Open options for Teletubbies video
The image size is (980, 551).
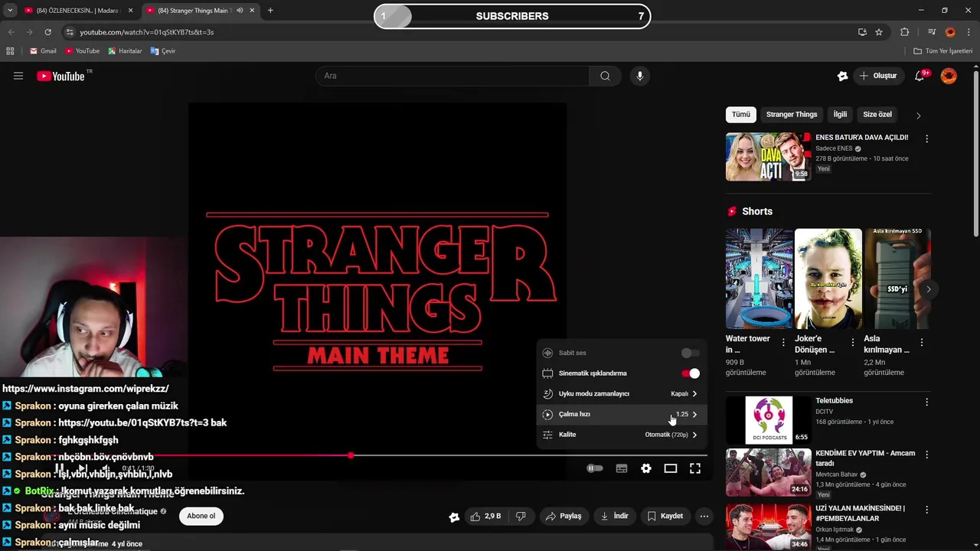click(x=926, y=402)
